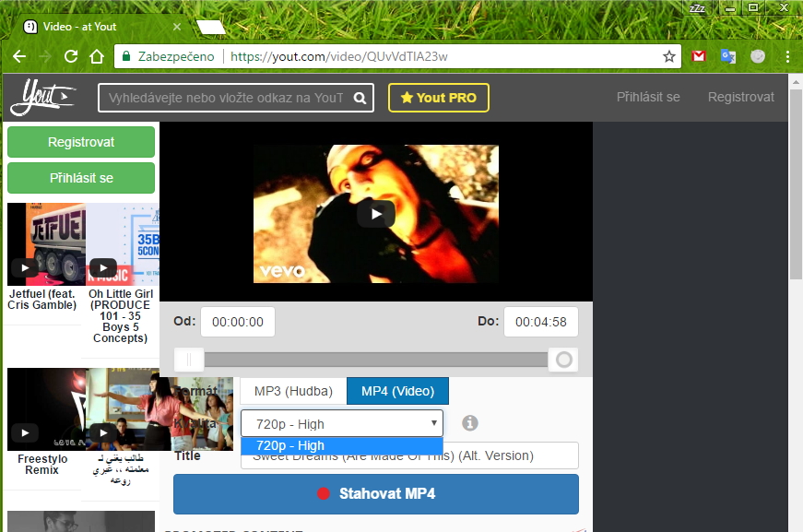Viewport: 803px width, 532px height.
Task: Play the main video preview
Action: click(376, 214)
